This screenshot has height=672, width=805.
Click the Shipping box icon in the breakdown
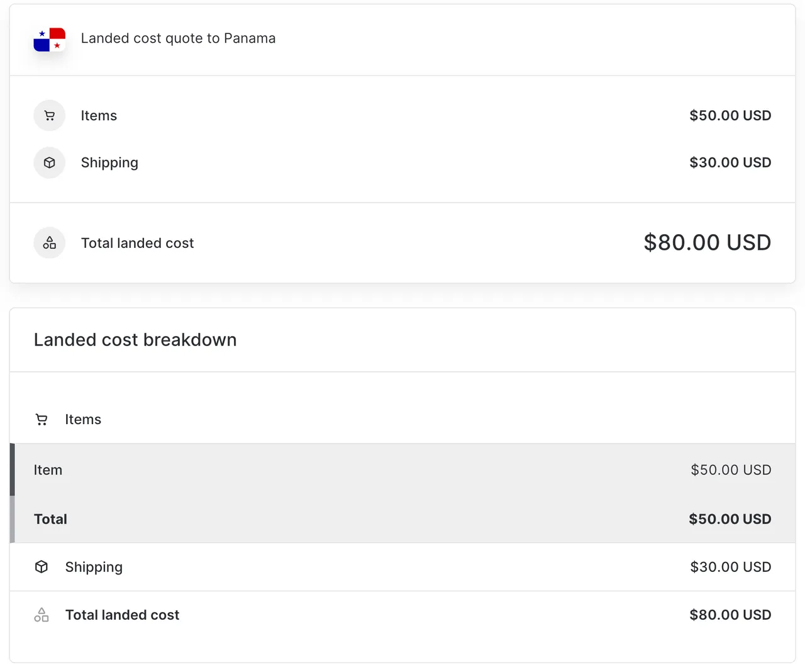[x=42, y=567]
